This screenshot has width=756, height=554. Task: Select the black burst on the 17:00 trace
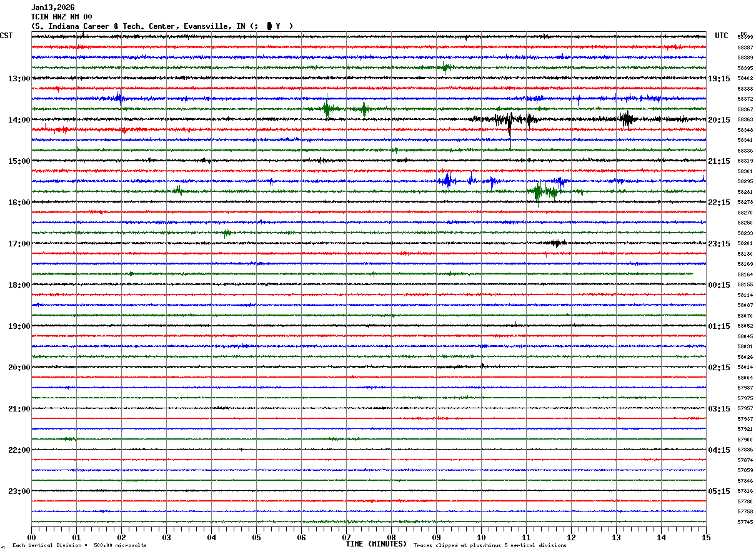[557, 243]
